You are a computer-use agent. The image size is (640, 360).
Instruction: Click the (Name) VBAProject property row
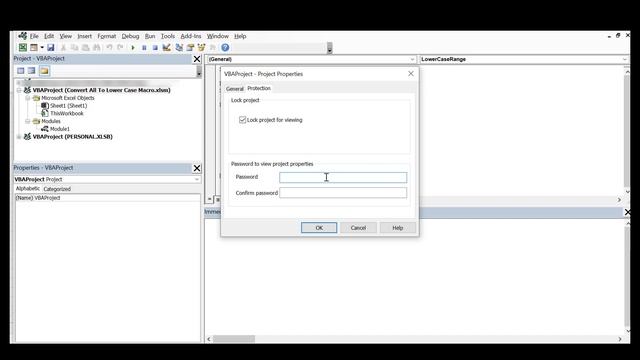point(107,198)
